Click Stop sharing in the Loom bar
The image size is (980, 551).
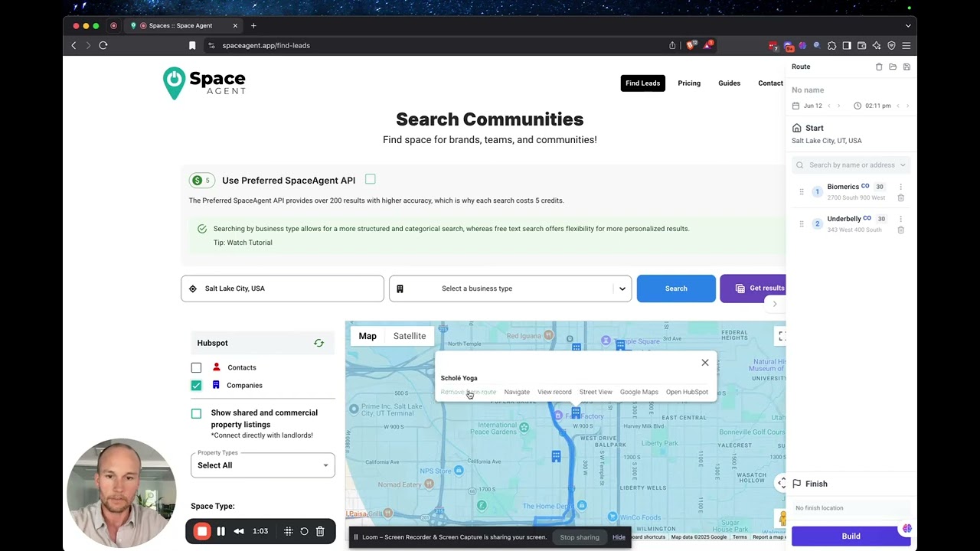point(580,537)
